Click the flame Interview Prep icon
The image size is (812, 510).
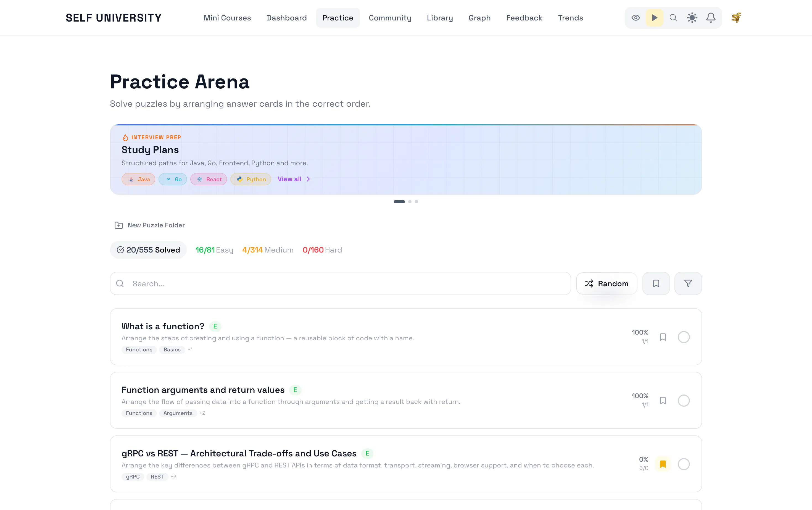click(125, 137)
